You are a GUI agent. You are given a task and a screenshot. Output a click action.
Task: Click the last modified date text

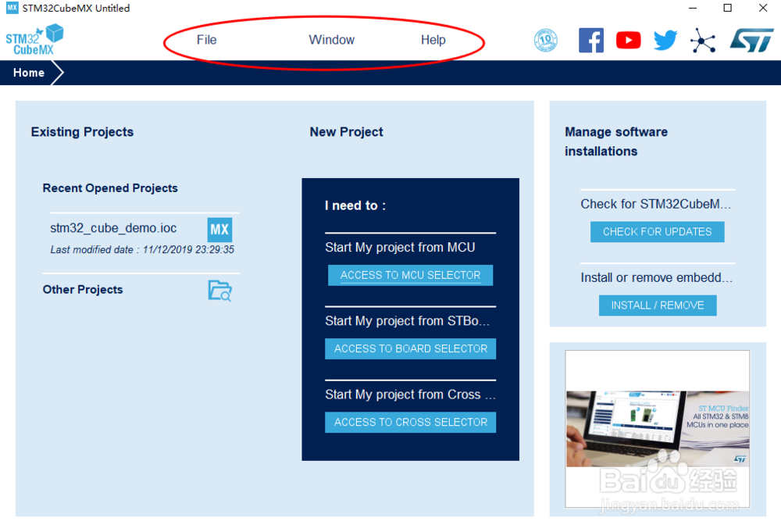[x=142, y=249]
